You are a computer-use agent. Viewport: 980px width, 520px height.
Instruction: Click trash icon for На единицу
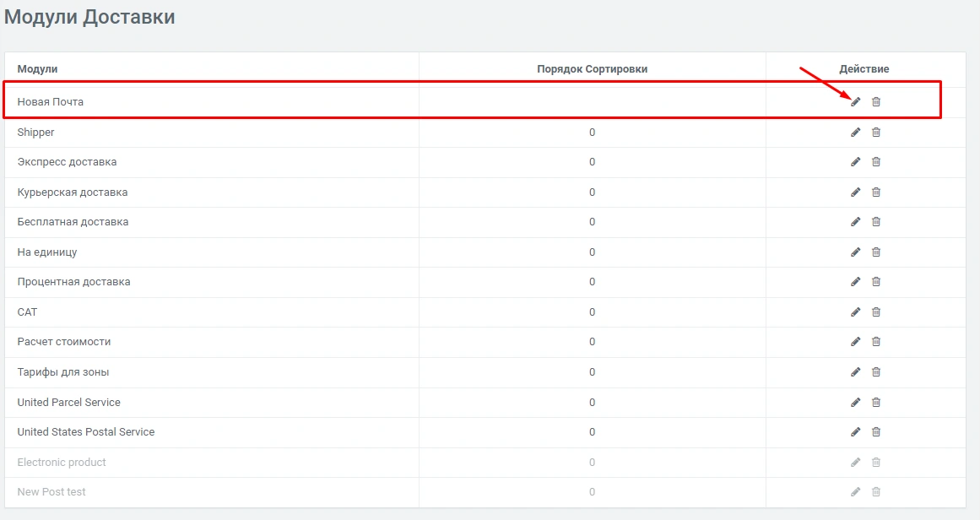coord(875,252)
